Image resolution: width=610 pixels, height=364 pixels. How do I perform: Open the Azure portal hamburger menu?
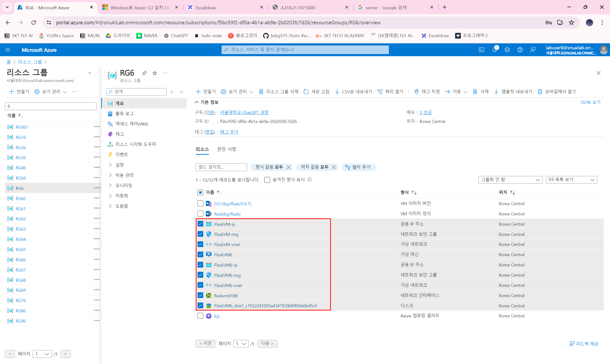click(x=8, y=50)
